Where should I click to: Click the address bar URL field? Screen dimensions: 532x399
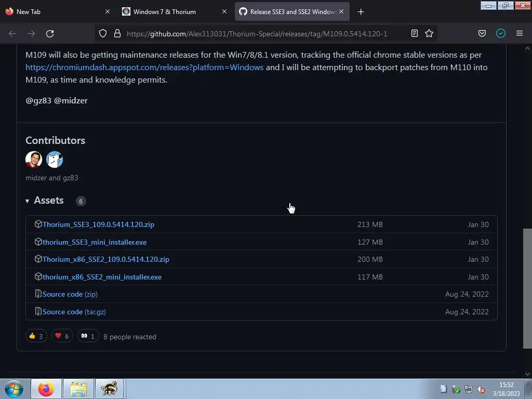click(x=257, y=34)
